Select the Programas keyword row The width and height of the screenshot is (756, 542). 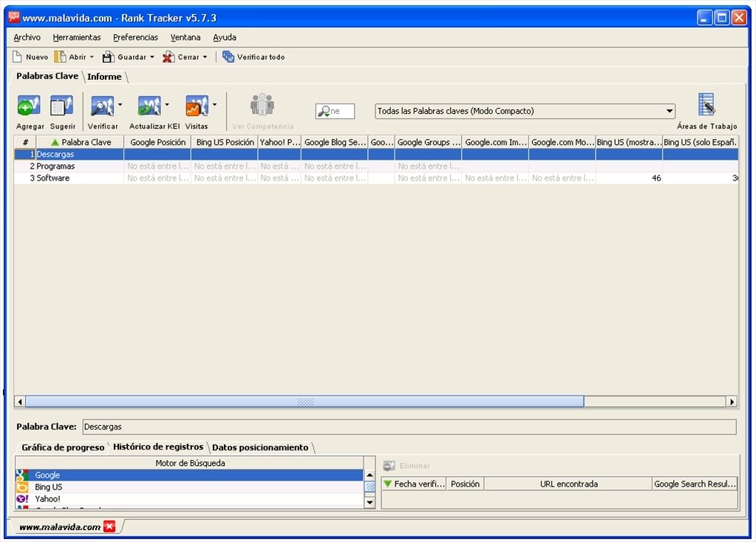point(376,166)
